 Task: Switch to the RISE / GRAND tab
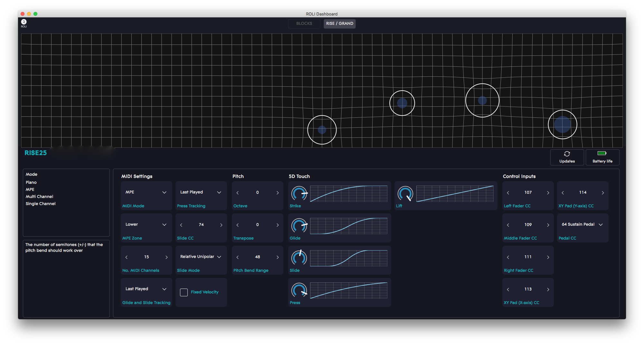point(340,24)
